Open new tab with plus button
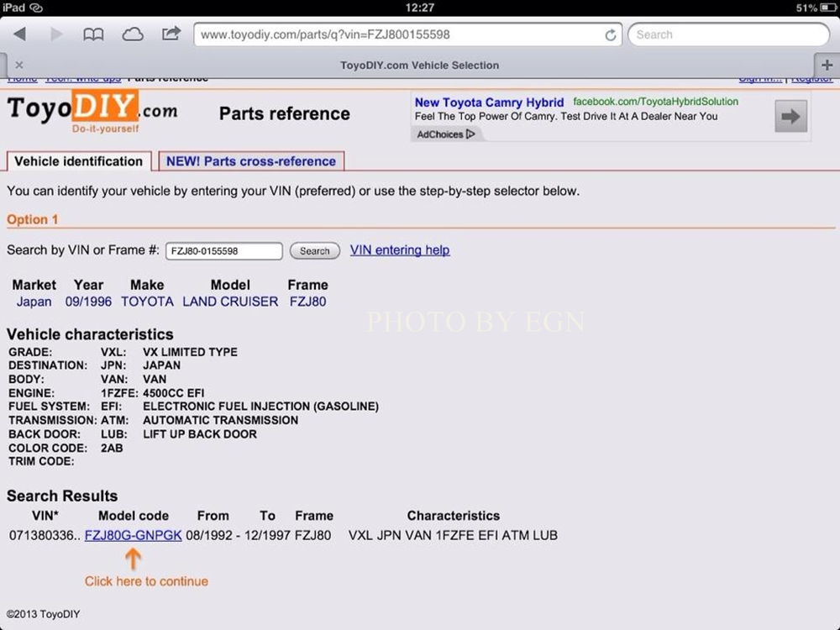Viewport: 840px width, 630px height. (827, 65)
